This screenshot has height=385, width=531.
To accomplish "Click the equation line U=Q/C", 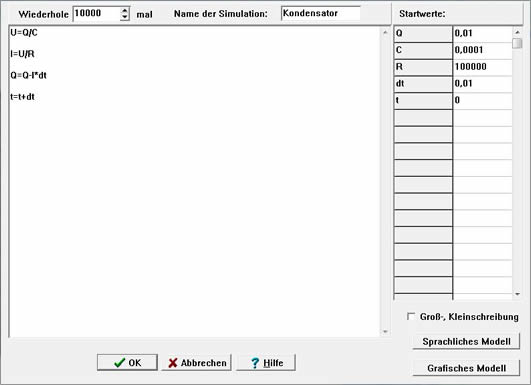I will click(x=24, y=33).
